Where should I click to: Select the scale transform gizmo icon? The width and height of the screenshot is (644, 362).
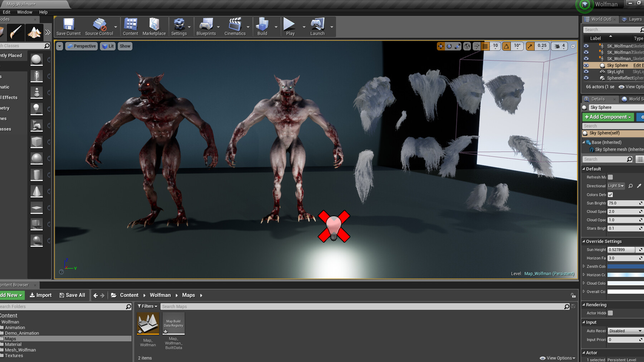coord(457,46)
